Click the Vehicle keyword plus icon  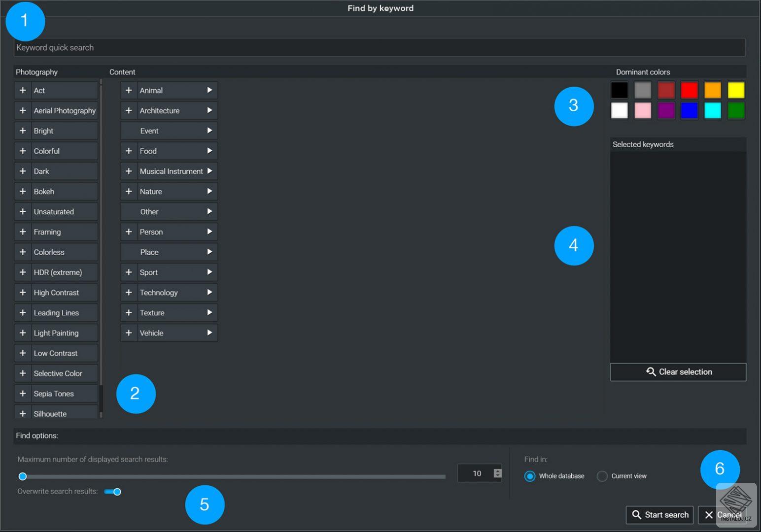pyautogui.click(x=129, y=332)
